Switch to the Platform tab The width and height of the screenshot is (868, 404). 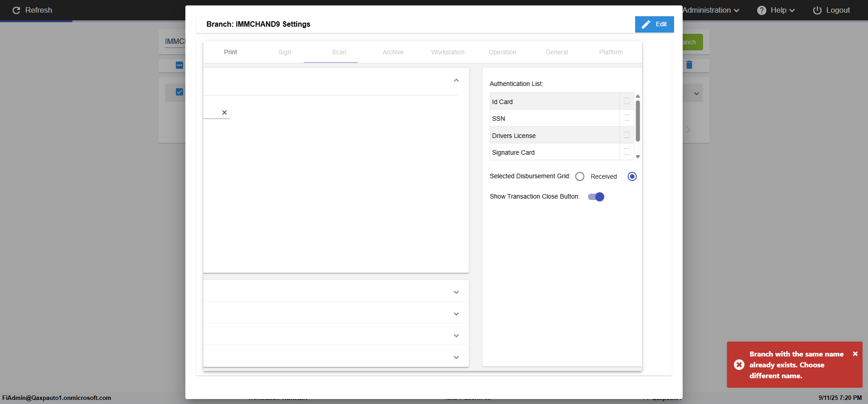click(611, 52)
